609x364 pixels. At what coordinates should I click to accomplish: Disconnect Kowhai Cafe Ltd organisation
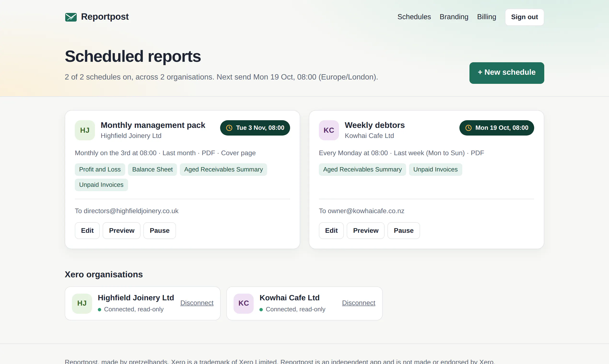[358, 303]
